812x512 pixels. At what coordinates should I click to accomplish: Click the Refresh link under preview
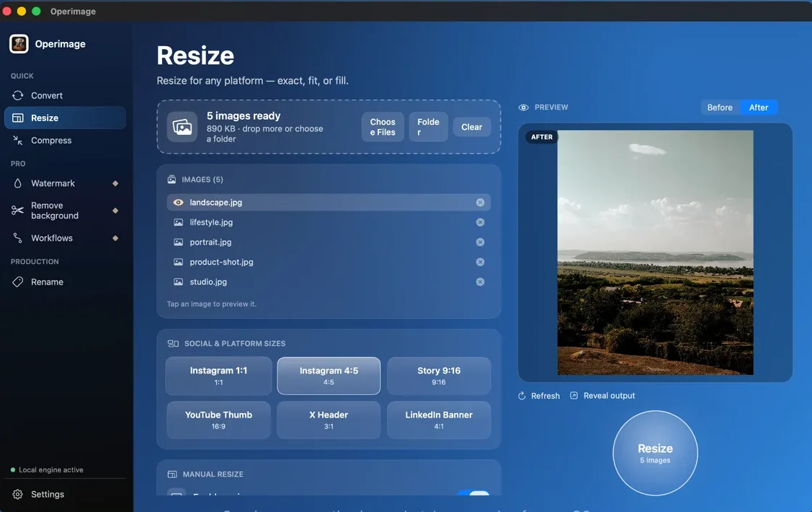coord(539,396)
